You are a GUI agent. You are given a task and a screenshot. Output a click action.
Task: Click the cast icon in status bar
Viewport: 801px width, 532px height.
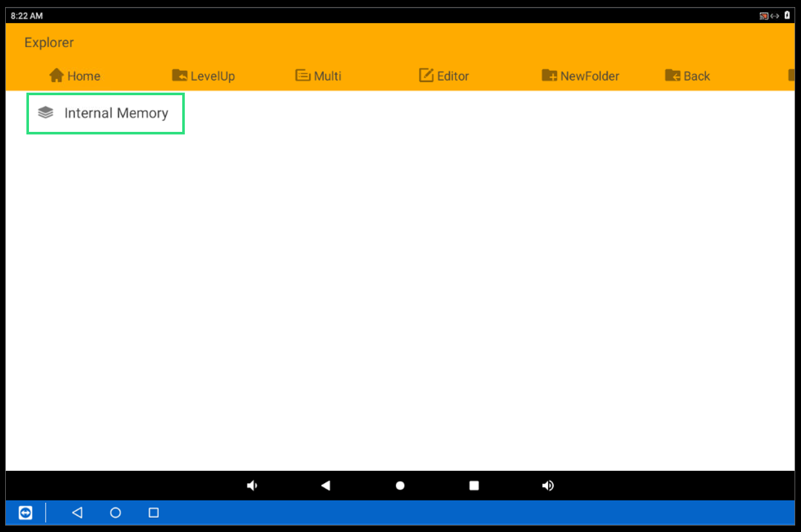pos(764,15)
